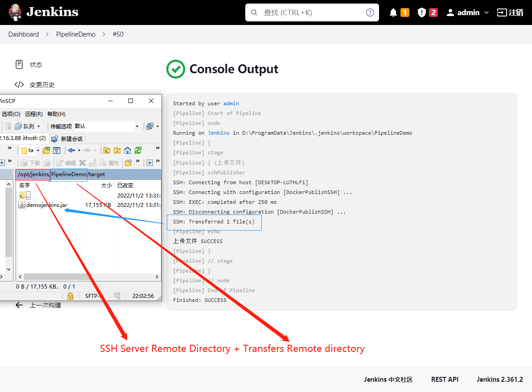Image resolution: width=532 pixels, height=392 pixels.
Task: Click the right arrow of WinSCP horizontal scrollbar
Action: pyautogui.click(x=157, y=276)
